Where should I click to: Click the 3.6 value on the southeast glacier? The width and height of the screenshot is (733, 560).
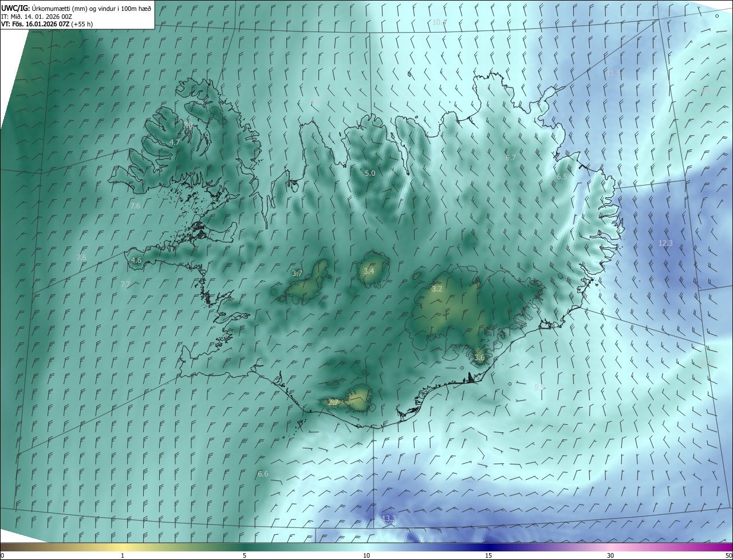click(479, 358)
